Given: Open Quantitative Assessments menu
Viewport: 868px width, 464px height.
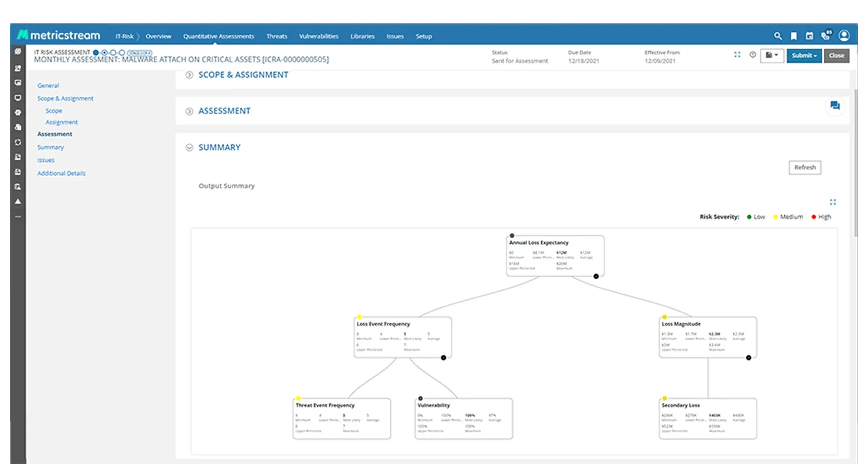Looking at the screenshot, I should click(218, 36).
